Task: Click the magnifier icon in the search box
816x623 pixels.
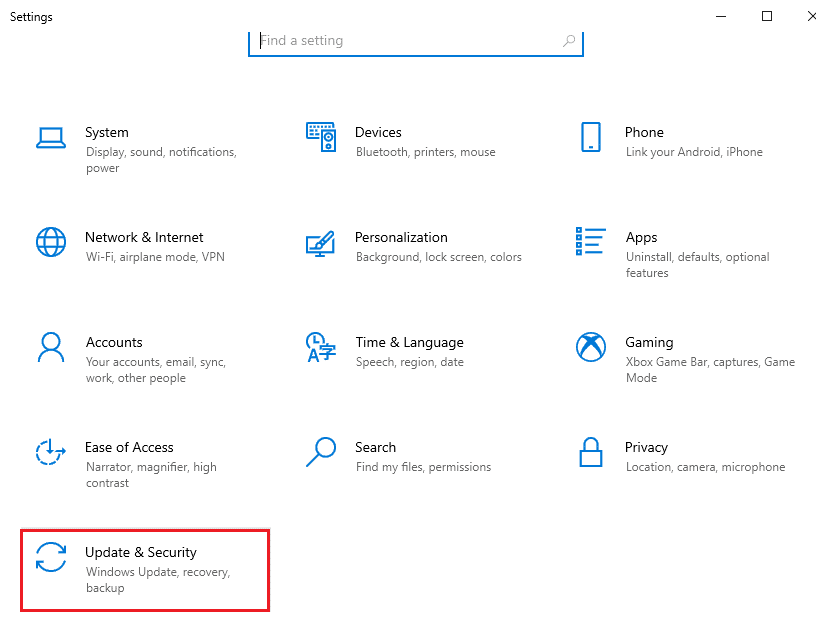Action: point(569,41)
